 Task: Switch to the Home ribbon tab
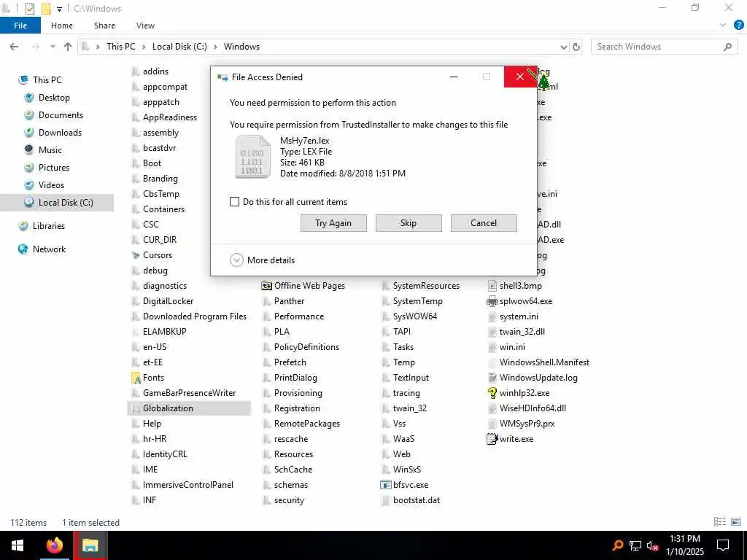tap(62, 26)
